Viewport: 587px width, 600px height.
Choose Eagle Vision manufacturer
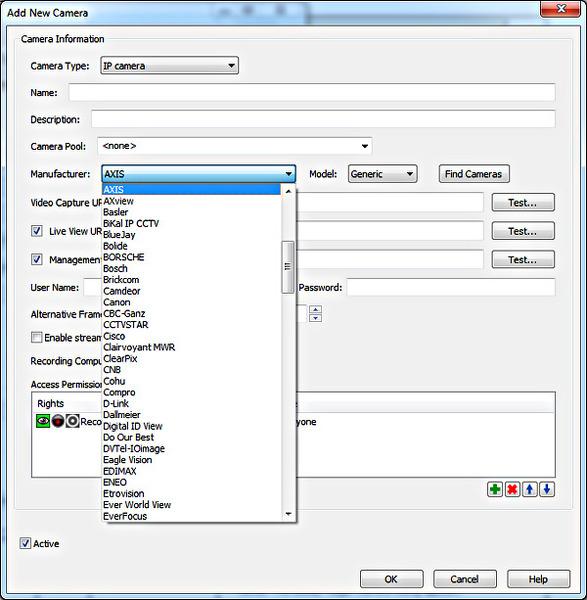coord(191,460)
